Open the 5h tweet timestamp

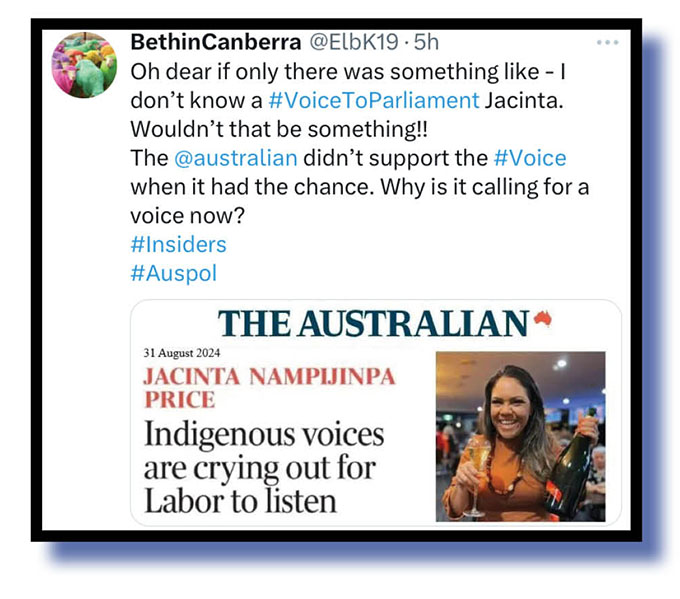coord(426,42)
